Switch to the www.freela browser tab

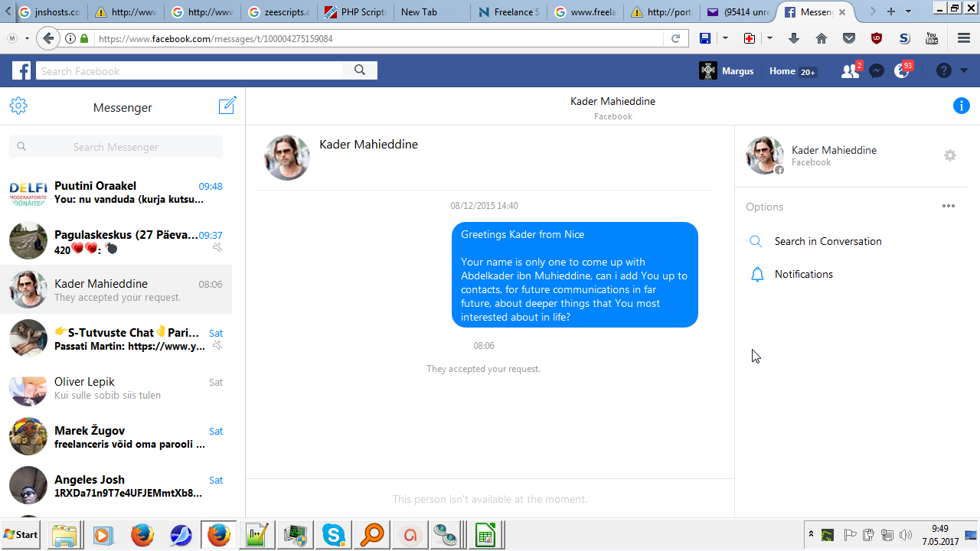click(584, 11)
